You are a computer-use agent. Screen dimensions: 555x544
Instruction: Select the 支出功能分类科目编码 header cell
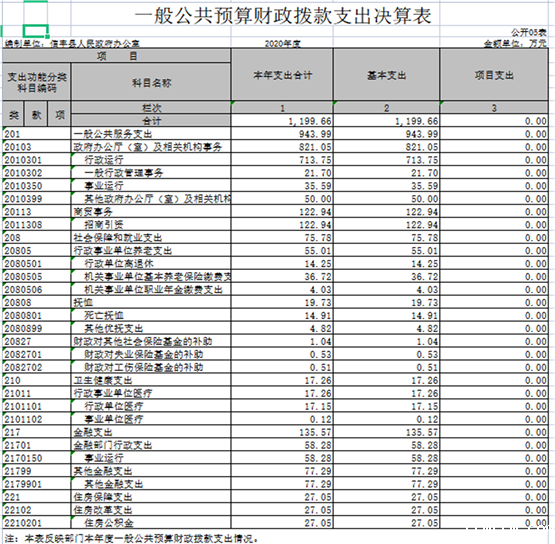[37, 82]
